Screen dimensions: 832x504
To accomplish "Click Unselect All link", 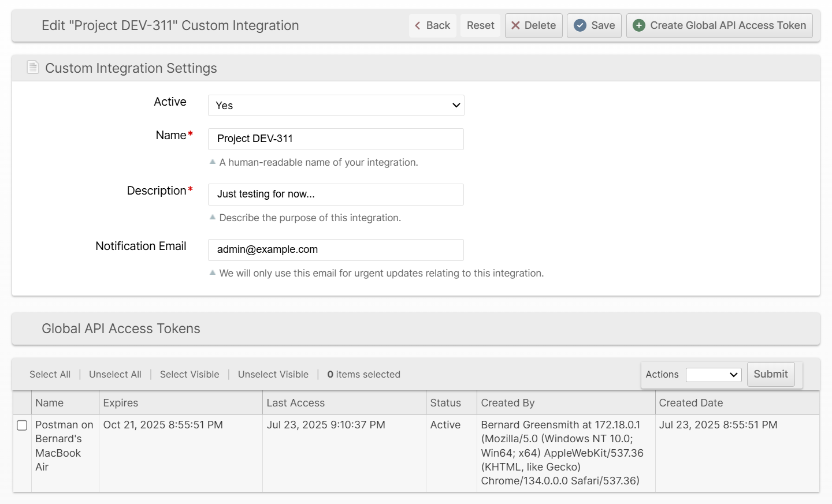I will 115,375.
